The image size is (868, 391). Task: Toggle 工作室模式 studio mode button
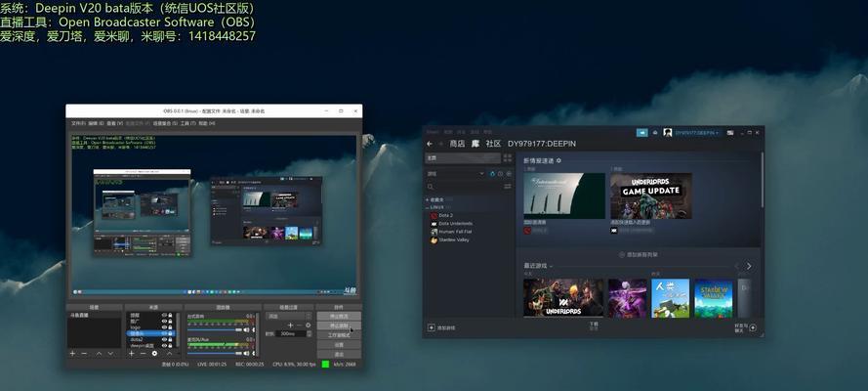click(x=339, y=335)
